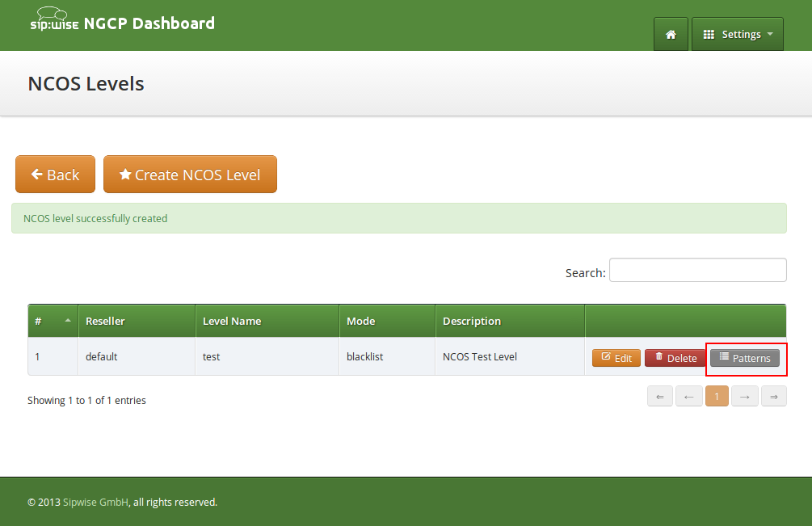Go to the previous page arrow

click(x=688, y=397)
